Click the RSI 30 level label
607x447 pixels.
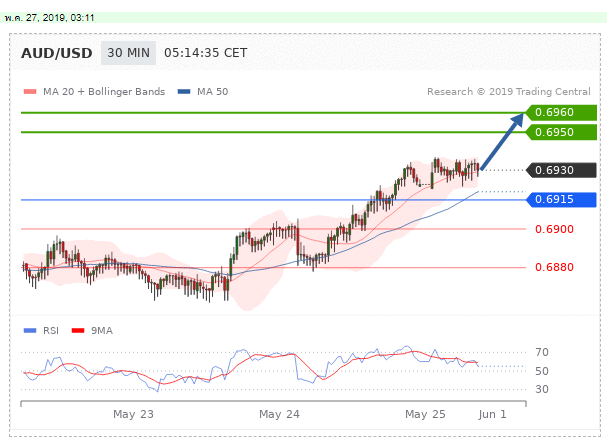[542, 389]
